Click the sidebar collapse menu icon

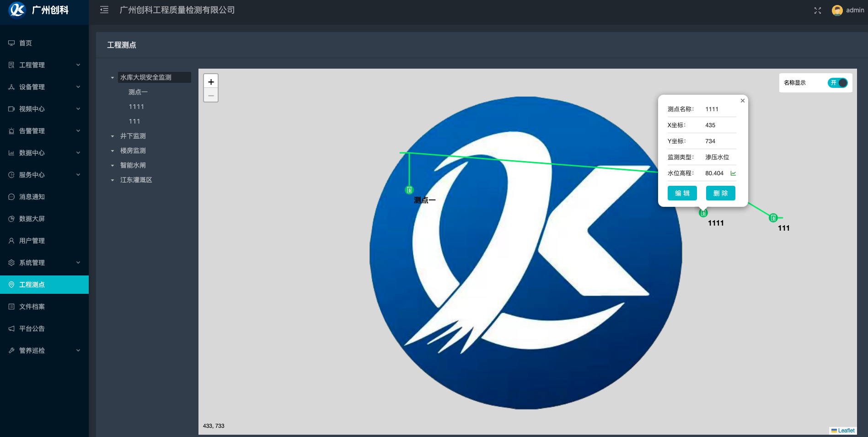click(104, 10)
